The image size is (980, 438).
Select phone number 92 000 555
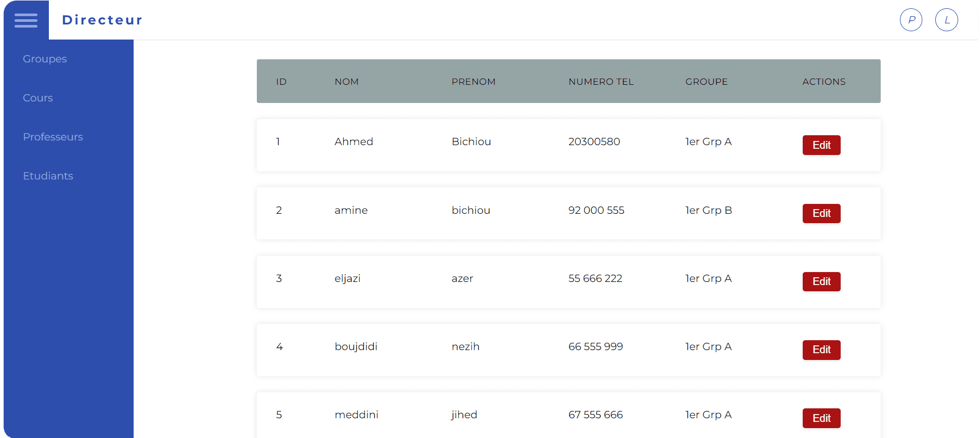tap(596, 210)
